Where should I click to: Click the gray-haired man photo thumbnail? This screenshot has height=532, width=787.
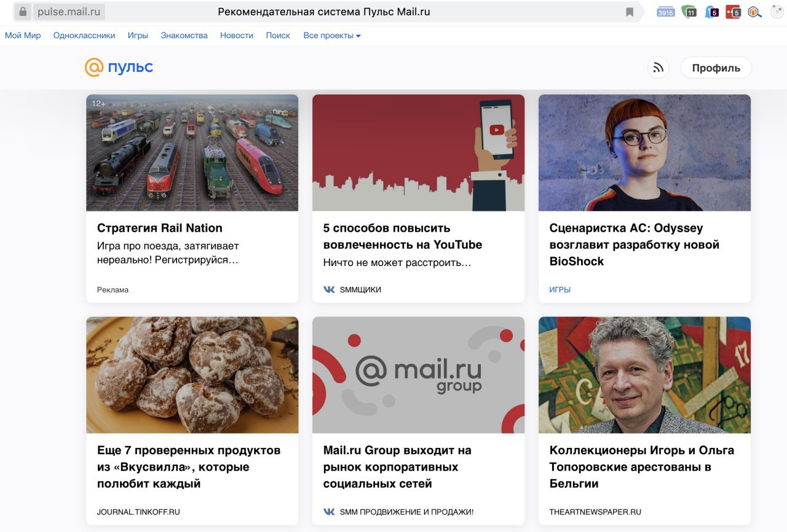click(644, 375)
